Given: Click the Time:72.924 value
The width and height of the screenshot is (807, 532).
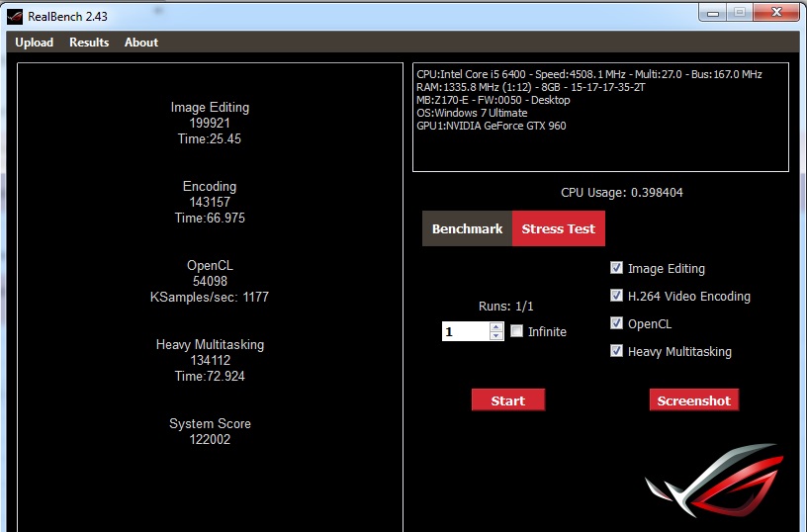Looking at the screenshot, I should pyautogui.click(x=210, y=376).
